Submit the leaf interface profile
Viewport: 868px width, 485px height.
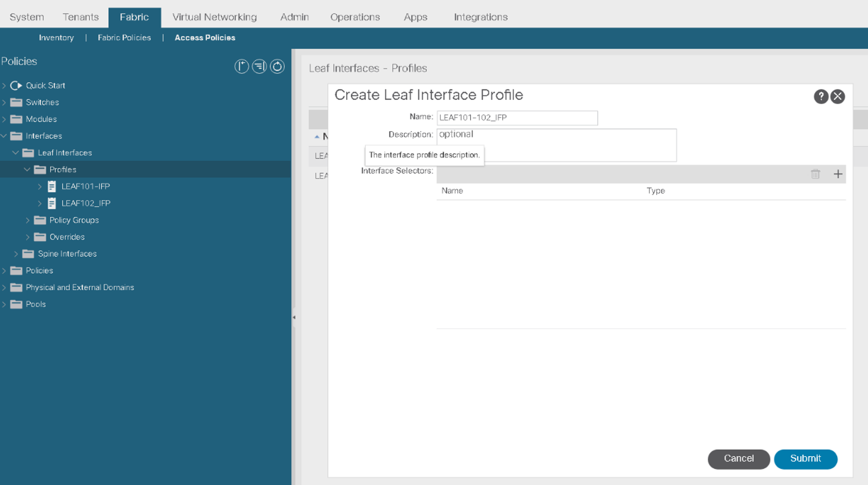[x=805, y=458]
